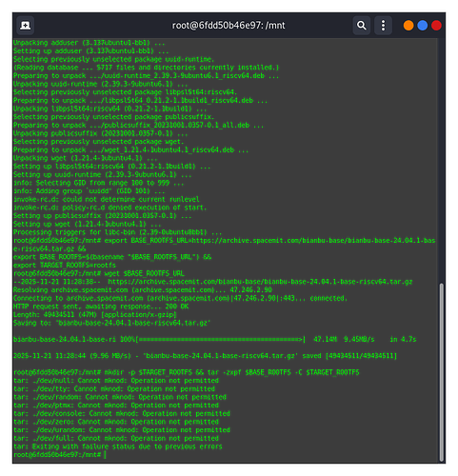Click the './dev/full: Cannot mknod' error line

pyautogui.click(x=116, y=438)
